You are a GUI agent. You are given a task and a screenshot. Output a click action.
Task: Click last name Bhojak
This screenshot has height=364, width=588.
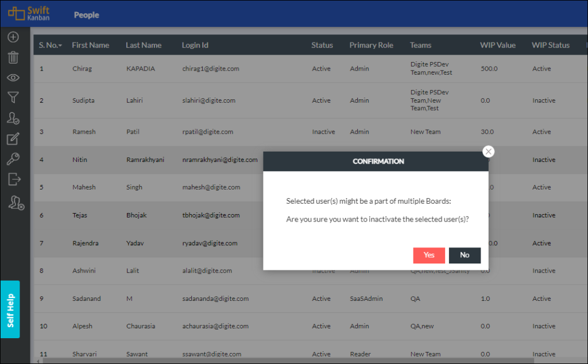137,215
